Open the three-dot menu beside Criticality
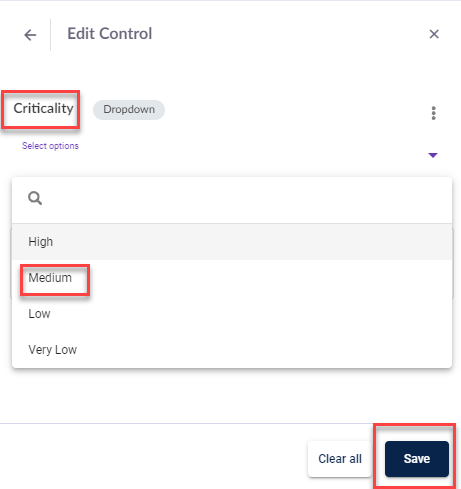The width and height of the screenshot is (461, 489). (433, 113)
